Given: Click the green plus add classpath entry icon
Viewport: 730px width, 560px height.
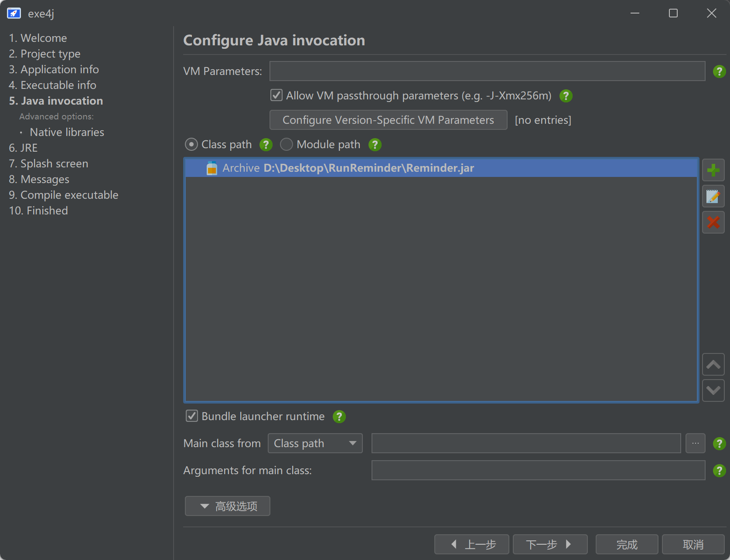Looking at the screenshot, I should (x=713, y=170).
